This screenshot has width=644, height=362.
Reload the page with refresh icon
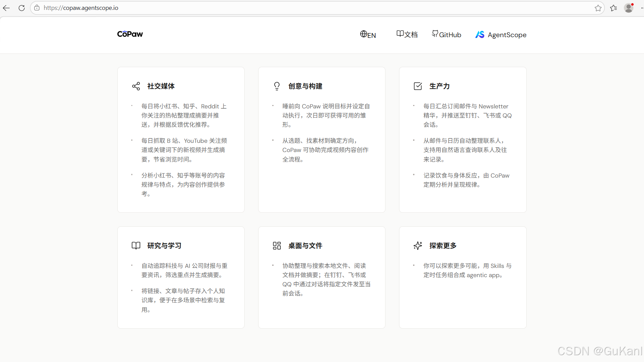click(x=21, y=8)
